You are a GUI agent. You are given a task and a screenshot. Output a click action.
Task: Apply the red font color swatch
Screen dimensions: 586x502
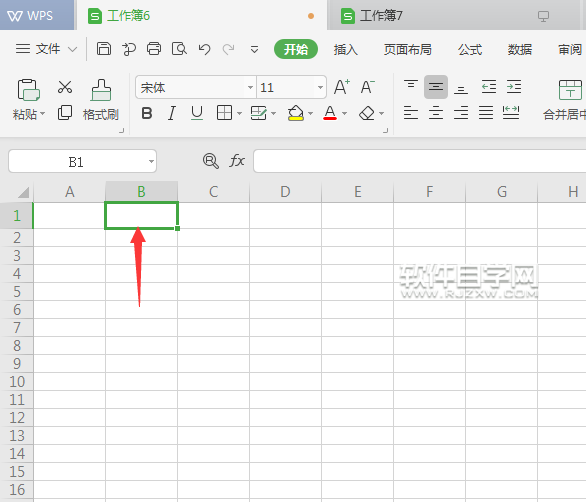(x=330, y=113)
